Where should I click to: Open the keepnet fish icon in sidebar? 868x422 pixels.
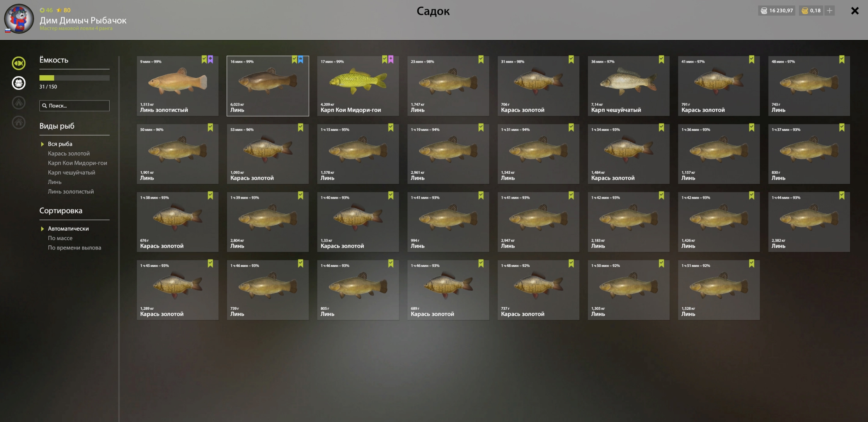pyautogui.click(x=19, y=63)
